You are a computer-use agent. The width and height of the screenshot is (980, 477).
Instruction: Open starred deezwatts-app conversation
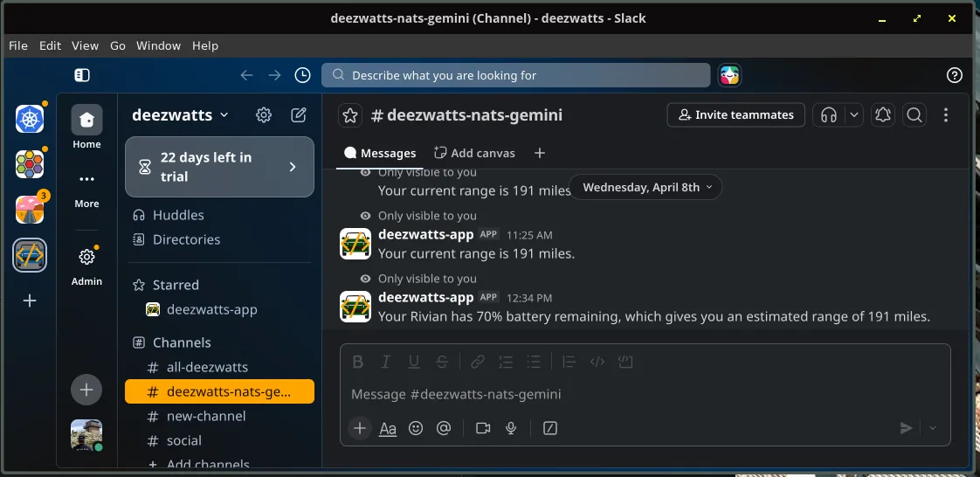coord(219,309)
